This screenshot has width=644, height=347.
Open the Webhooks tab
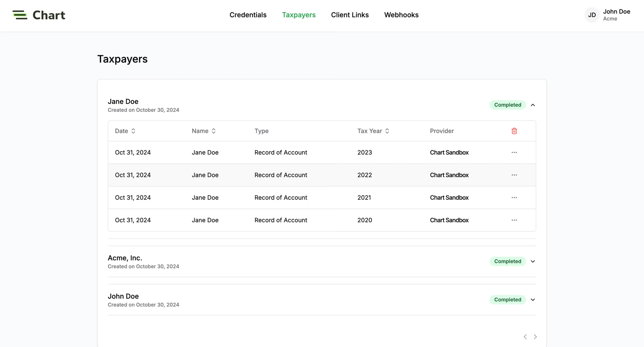tap(401, 15)
